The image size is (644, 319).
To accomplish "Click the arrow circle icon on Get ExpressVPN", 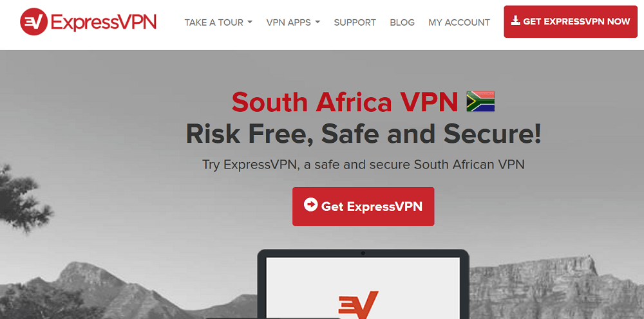I will tap(311, 205).
